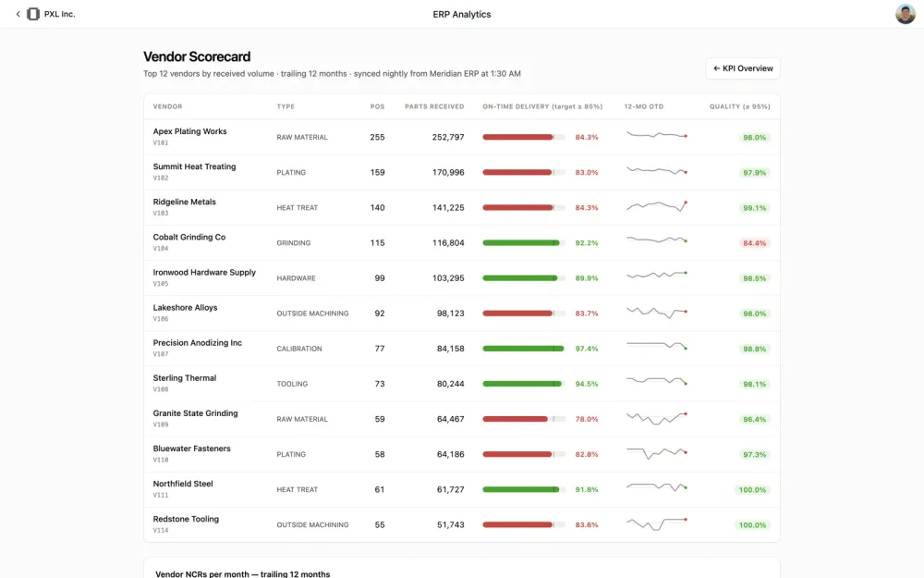The width and height of the screenshot is (924, 578).
Task: Click Cobalt Grinding Co 84.4% quality badge
Action: 754,243
